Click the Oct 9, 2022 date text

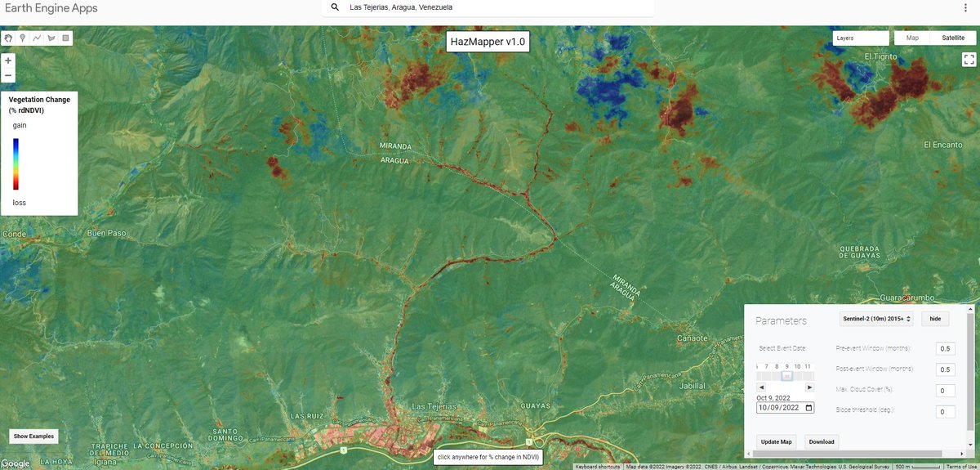773,397
